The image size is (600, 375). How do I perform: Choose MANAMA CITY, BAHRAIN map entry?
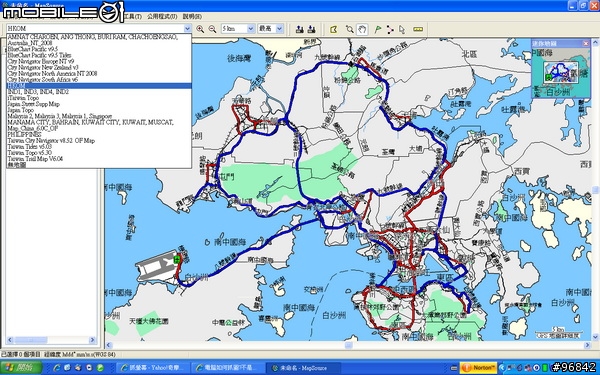click(99, 122)
